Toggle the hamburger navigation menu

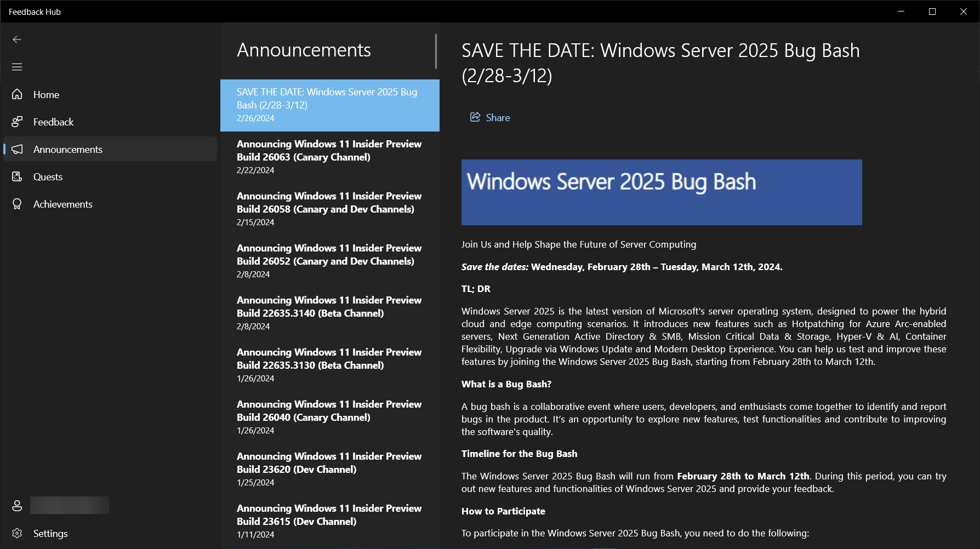[x=17, y=67]
